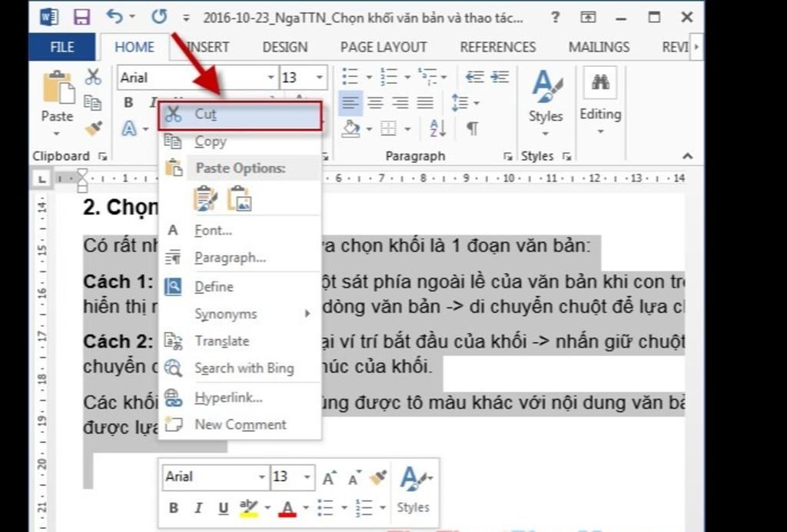Select the Picture paste option icon
Image resolution: width=787 pixels, height=532 pixels.
pos(240,199)
